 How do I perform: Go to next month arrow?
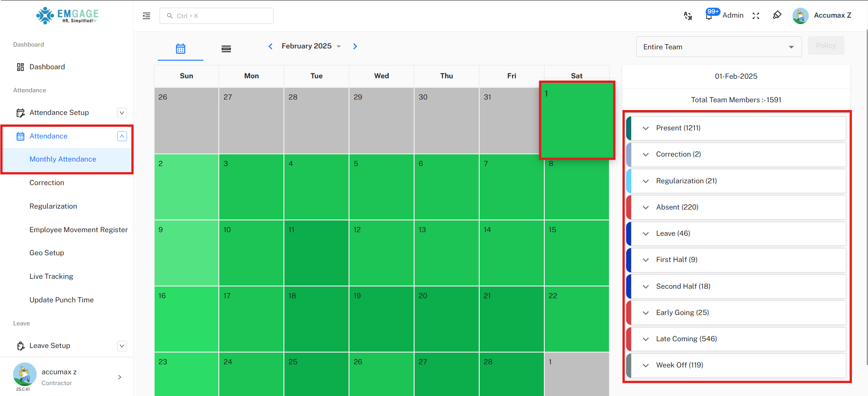355,46
